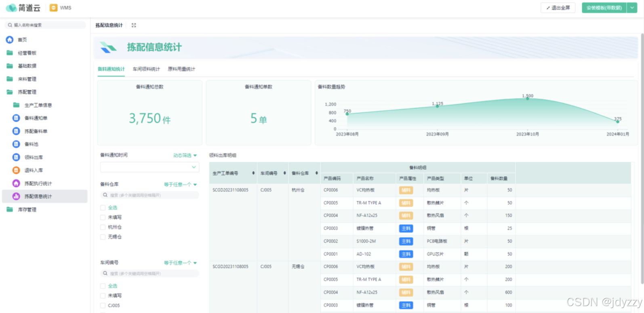Click the 无锡仓 cell in the table
The image size is (644, 313).
click(x=298, y=267)
